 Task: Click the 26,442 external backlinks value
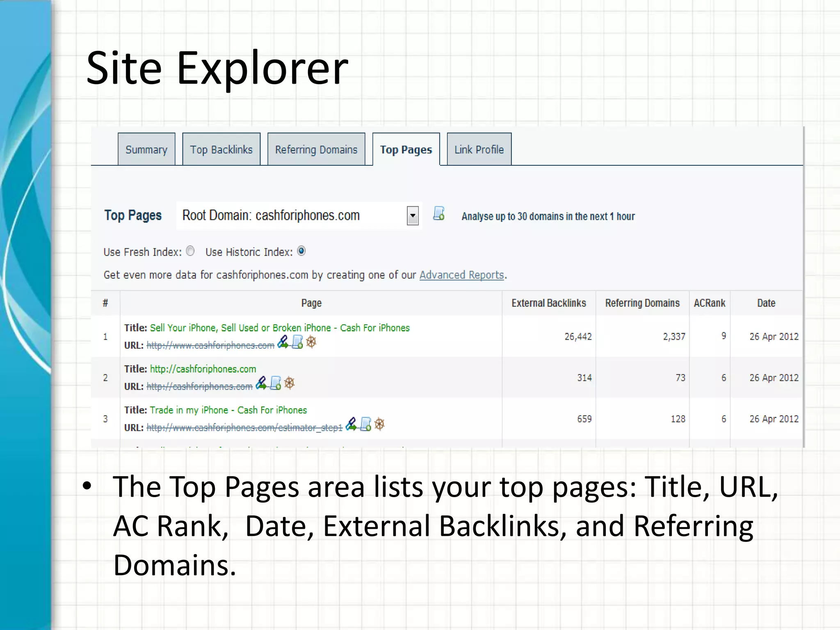pos(578,337)
